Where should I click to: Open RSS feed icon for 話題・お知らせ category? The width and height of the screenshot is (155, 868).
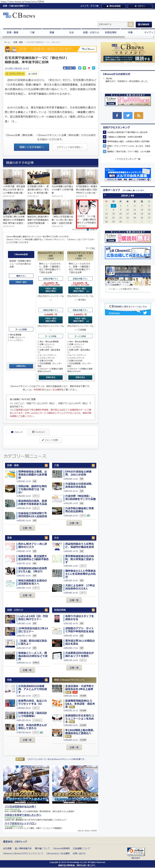pyautogui.click(x=46, y=610)
